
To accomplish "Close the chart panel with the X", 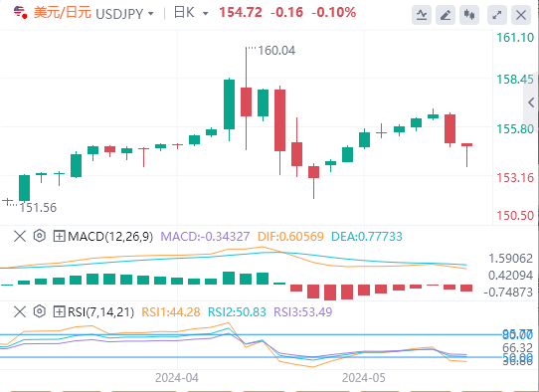I will [x=521, y=15].
